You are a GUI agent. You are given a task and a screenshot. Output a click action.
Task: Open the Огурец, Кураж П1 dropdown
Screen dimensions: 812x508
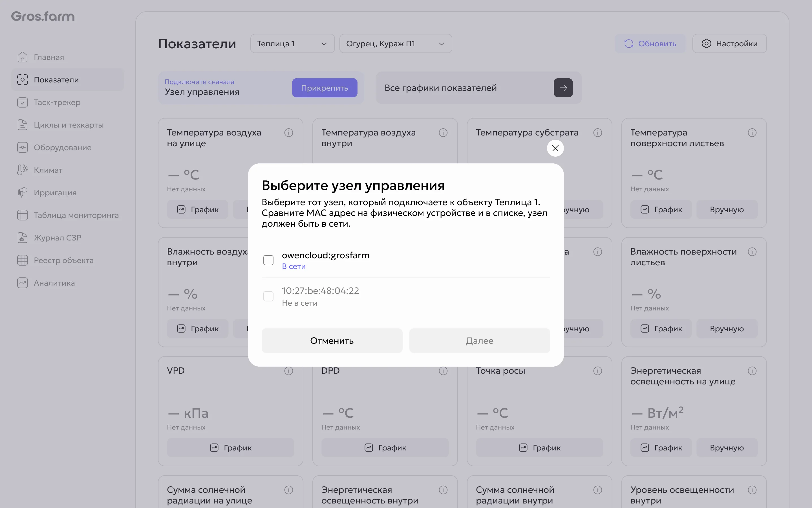pyautogui.click(x=396, y=44)
